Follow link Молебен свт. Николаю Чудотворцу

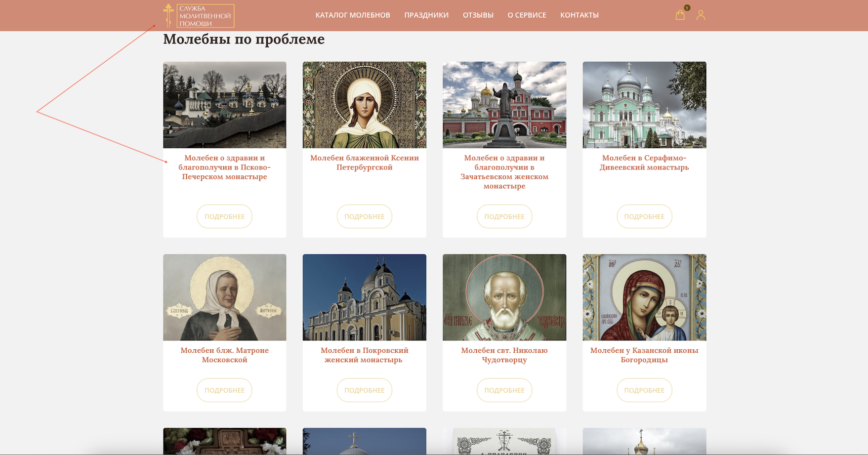[x=504, y=355]
